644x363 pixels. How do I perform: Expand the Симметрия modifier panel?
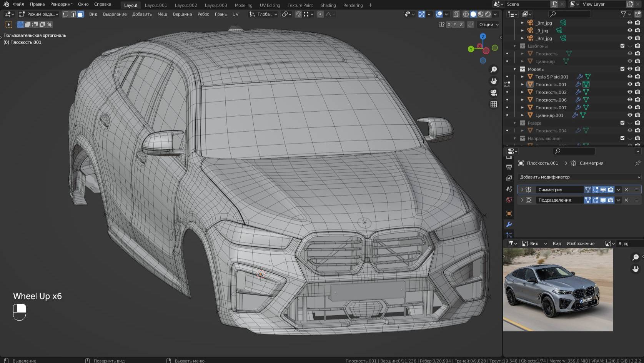(522, 189)
